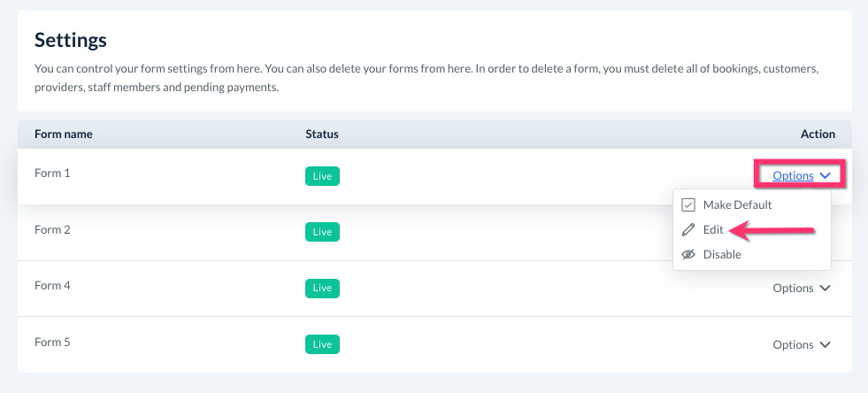The image size is (868, 393).
Task: Click the Live badge for Form 5
Action: 322,344
